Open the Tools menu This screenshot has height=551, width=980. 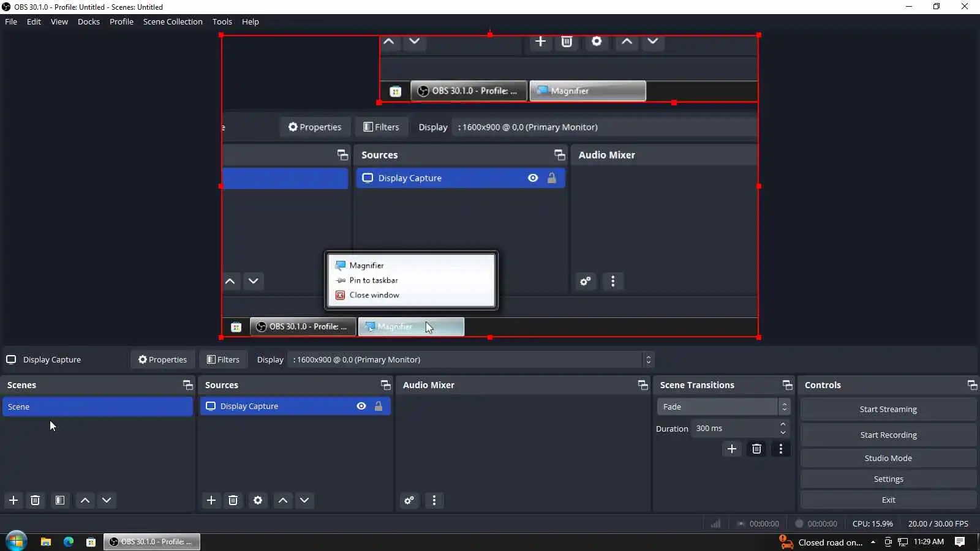(222, 21)
